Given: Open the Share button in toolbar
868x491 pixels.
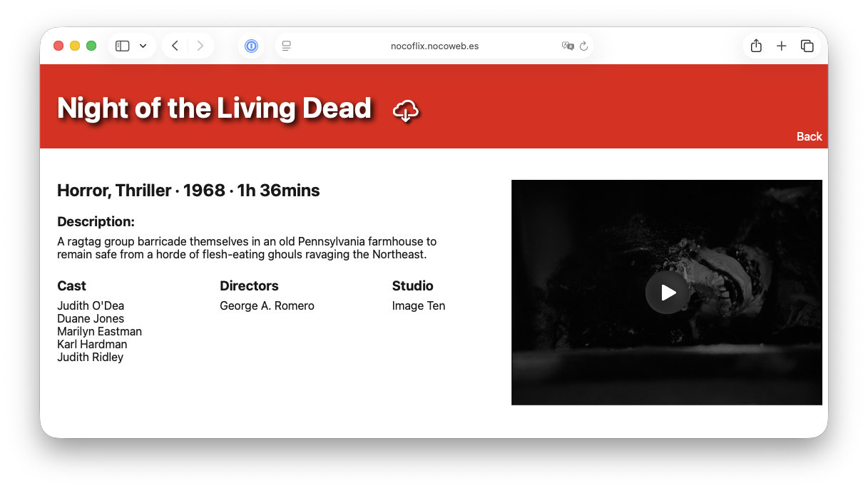Looking at the screenshot, I should [756, 46].
